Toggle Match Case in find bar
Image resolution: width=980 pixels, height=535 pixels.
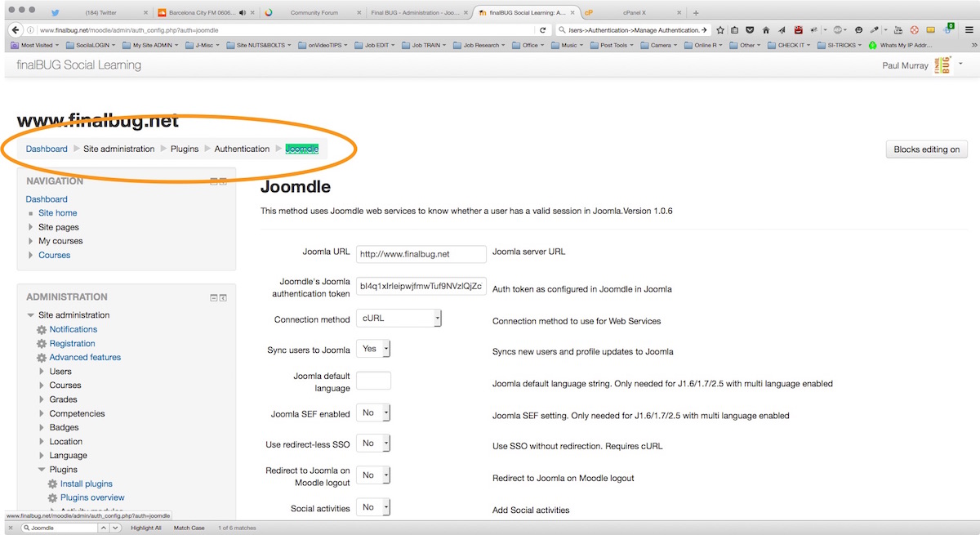tap(189, 528)
